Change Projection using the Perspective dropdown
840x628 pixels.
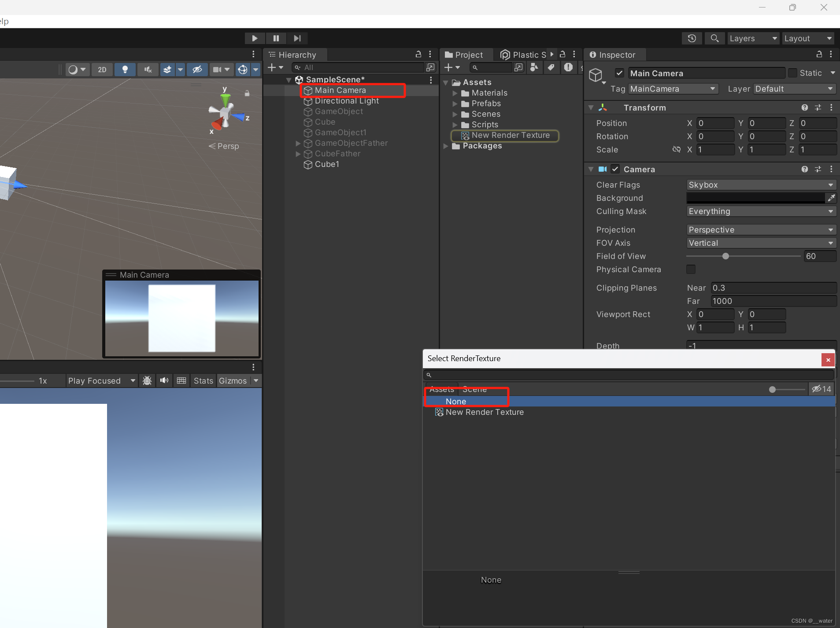(760, 229)
